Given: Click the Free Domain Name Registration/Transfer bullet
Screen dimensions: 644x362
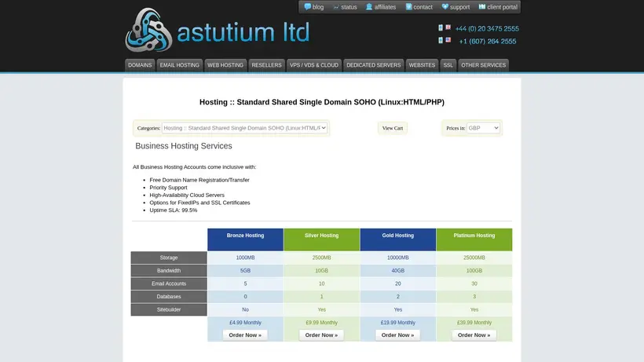Looking at the screenshot, I should pyautogui.click(x=199, y=180).
